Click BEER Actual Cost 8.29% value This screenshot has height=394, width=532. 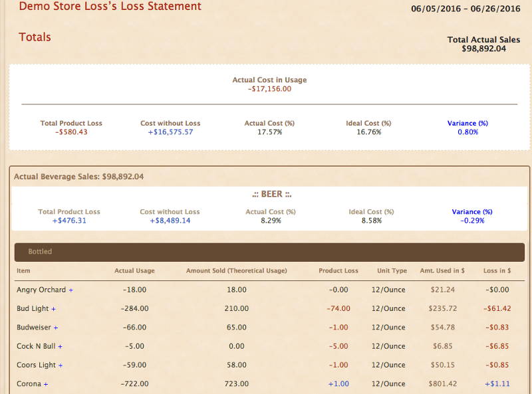click(x=271, y=221)
